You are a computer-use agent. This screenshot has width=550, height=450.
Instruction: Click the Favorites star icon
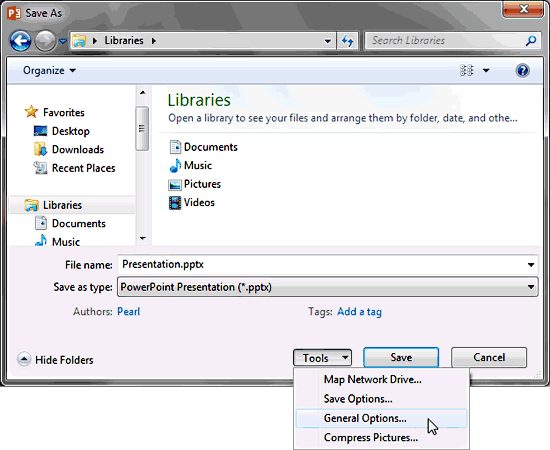[x=31, y=112]
